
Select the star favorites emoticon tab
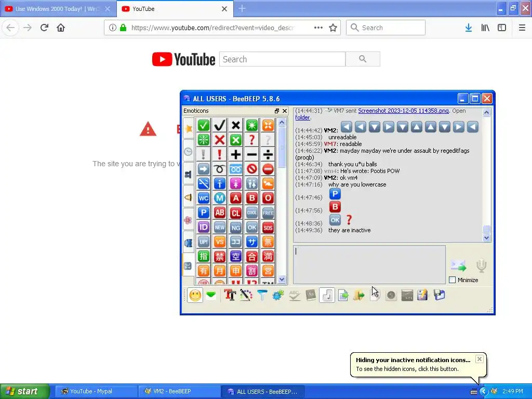pos(189,129)
